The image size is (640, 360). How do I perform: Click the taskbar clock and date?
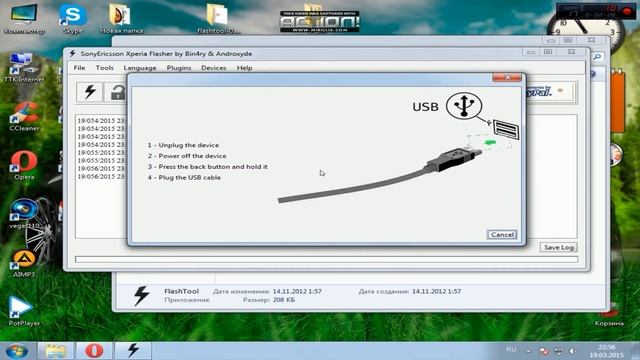coord(606,351)
